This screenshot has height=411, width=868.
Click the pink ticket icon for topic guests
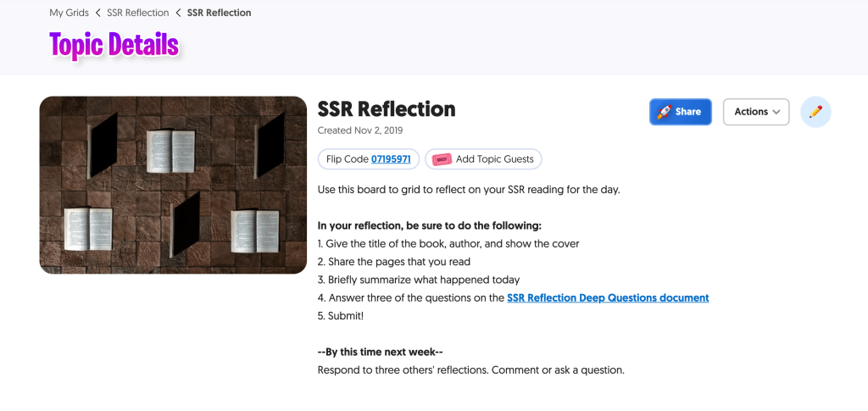442,159
